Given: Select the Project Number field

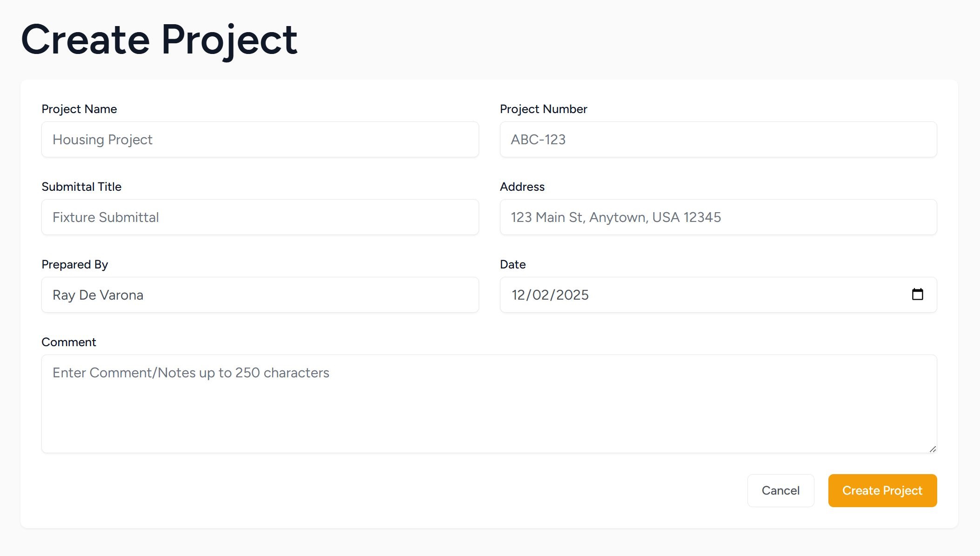Looking at the screenshot, I should [x=718, y=139].
